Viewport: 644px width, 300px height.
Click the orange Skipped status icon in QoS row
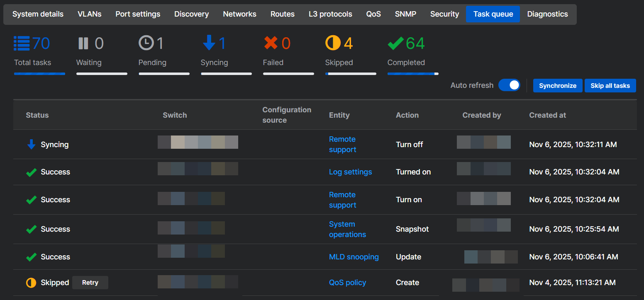[x=31, y=283]
